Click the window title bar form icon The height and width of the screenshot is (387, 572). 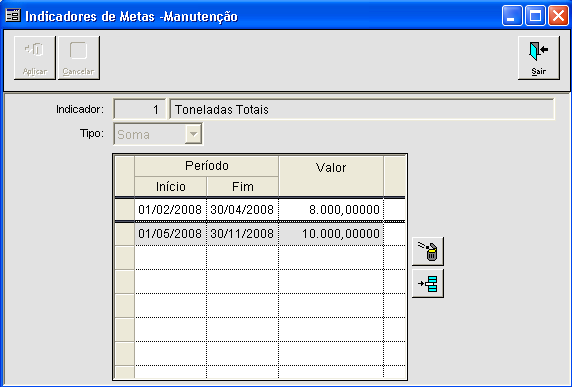click(13, 16)
